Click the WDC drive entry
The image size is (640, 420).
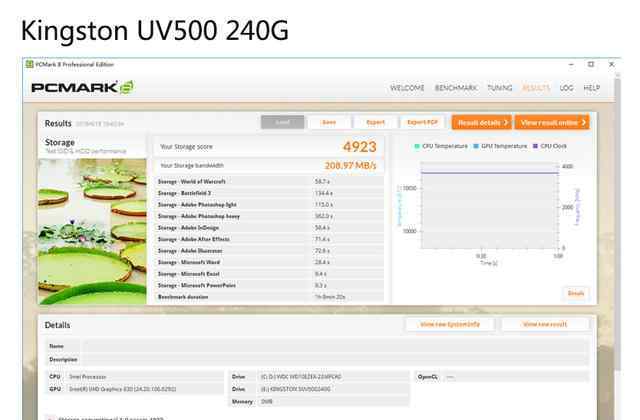click(333, 377)
